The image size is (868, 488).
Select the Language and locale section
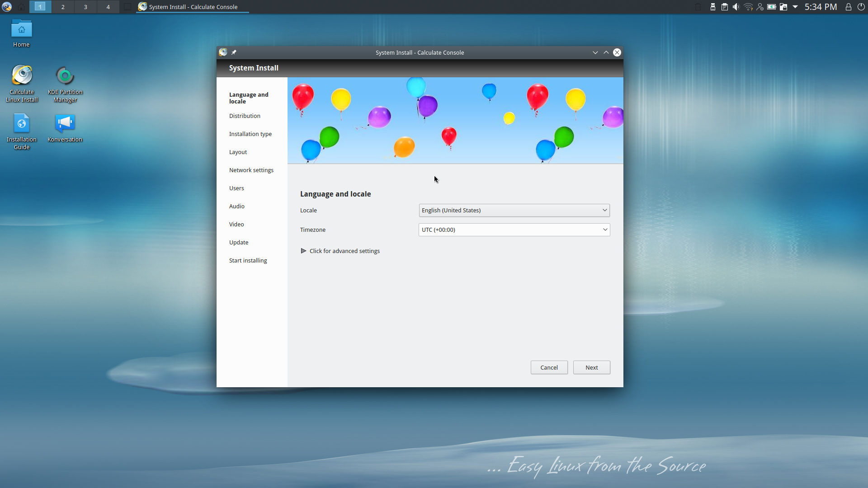249,98
